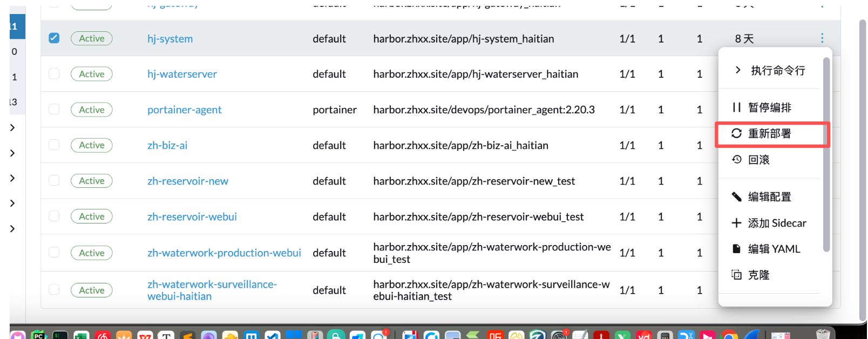868x339 pixels.
Task: Click the 编辑 YAML file icon
Action: tap(736, 249)
